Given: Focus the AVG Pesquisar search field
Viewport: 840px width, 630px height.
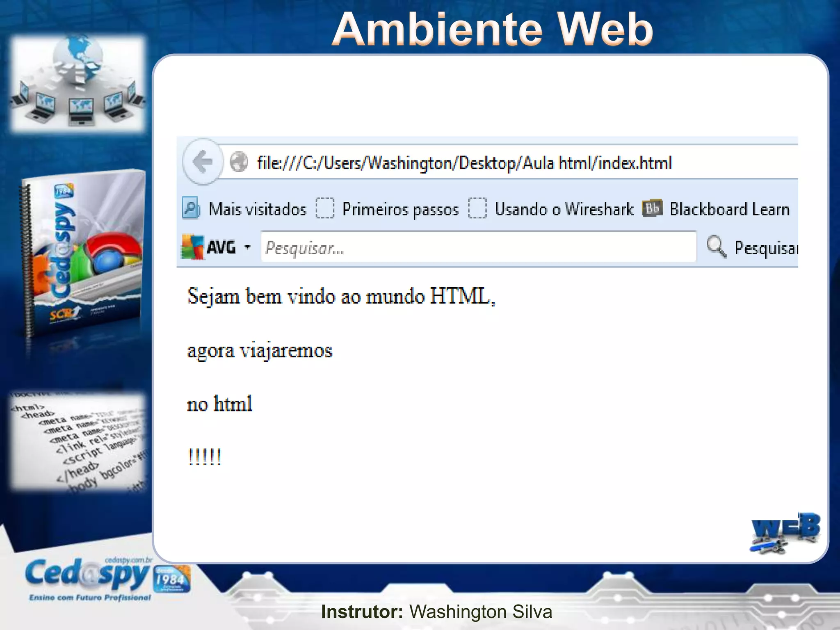Looking at the screenshot, I should [478, 247].
